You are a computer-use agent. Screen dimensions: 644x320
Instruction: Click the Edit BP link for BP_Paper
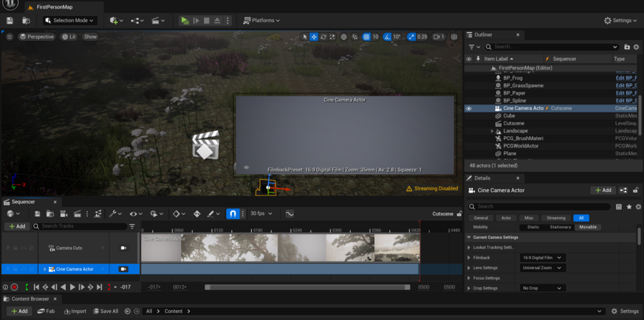click(x=626, y=93)
